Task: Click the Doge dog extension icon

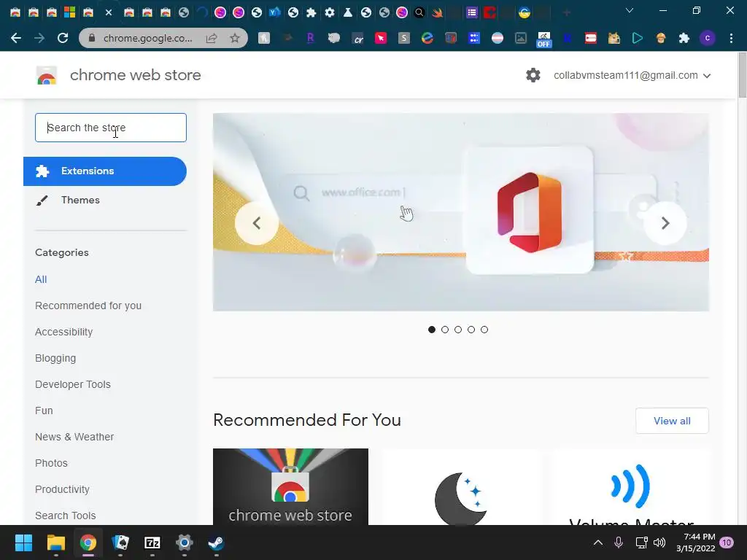Action: coord(614,38)
